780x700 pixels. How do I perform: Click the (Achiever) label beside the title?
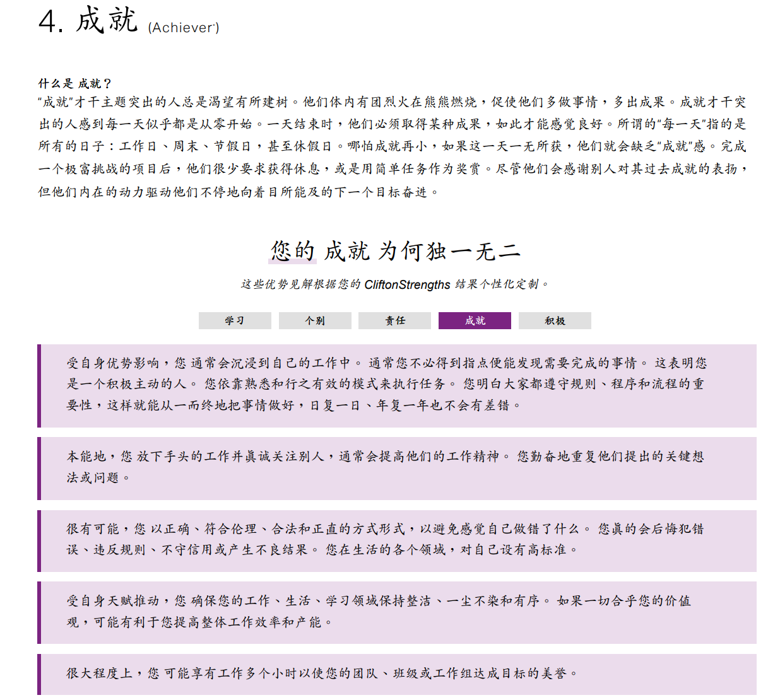tap(183, 28)
